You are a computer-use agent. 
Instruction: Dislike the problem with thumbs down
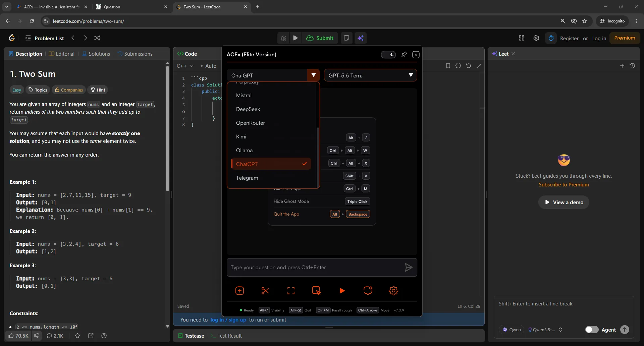[37, 336]
